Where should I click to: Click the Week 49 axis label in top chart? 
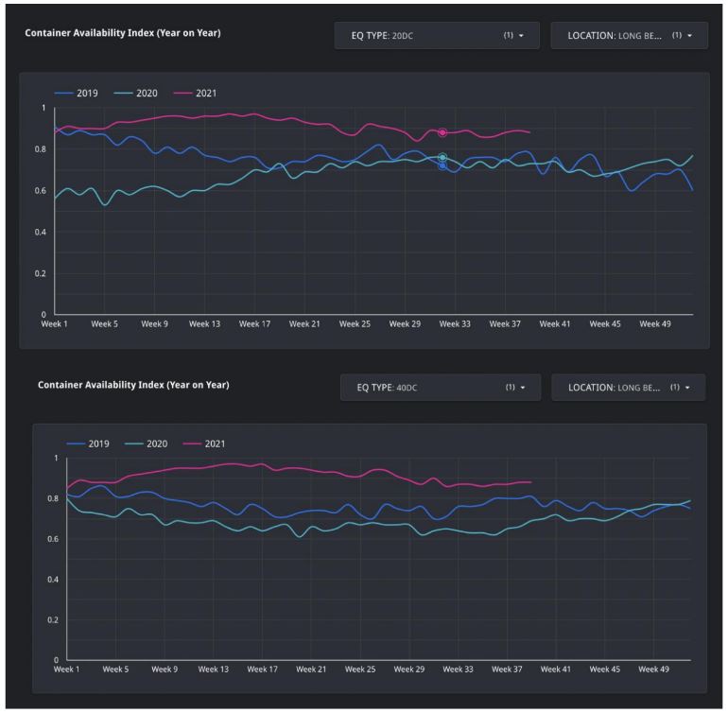coord(655,323)
